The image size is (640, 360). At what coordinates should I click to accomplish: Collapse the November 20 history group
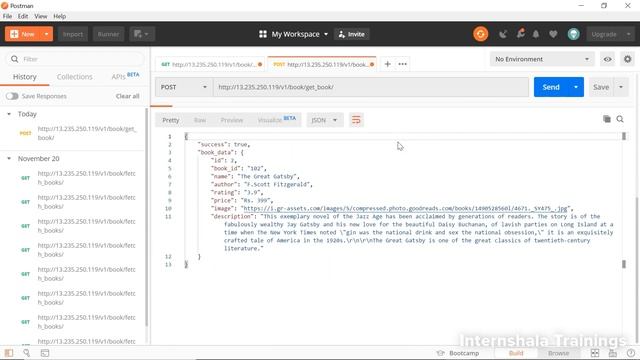click(x=9, y=158)
